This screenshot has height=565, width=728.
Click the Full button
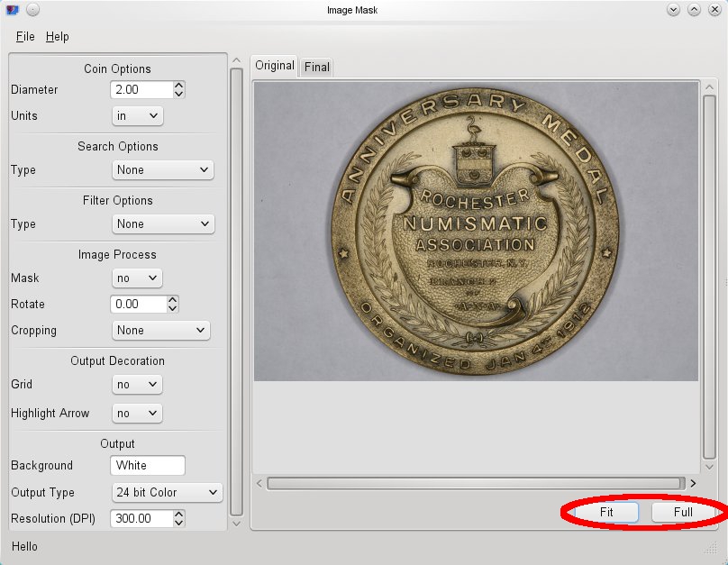point(683,512)
